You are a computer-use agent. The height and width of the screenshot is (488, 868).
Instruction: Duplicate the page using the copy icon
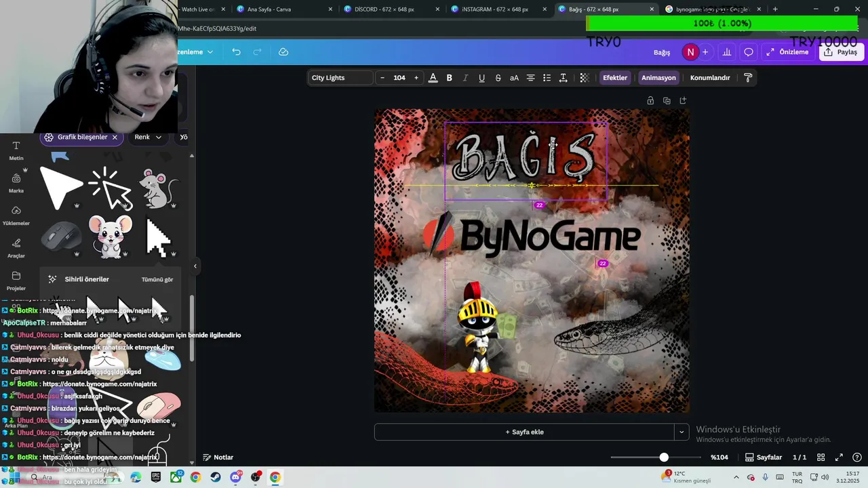tap(667, 100)
